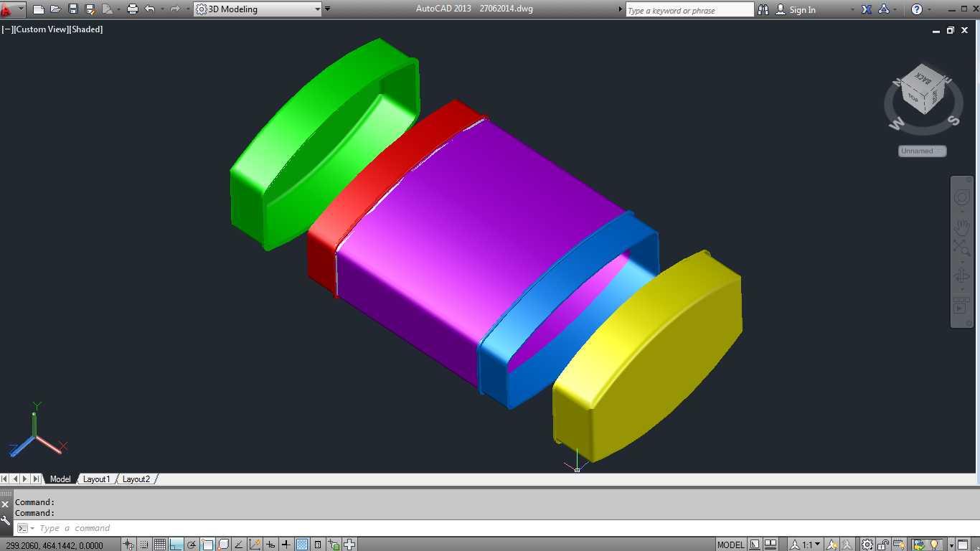
Task: Open the 3D Modeling workspace dropdown
Action: [258, 9]
